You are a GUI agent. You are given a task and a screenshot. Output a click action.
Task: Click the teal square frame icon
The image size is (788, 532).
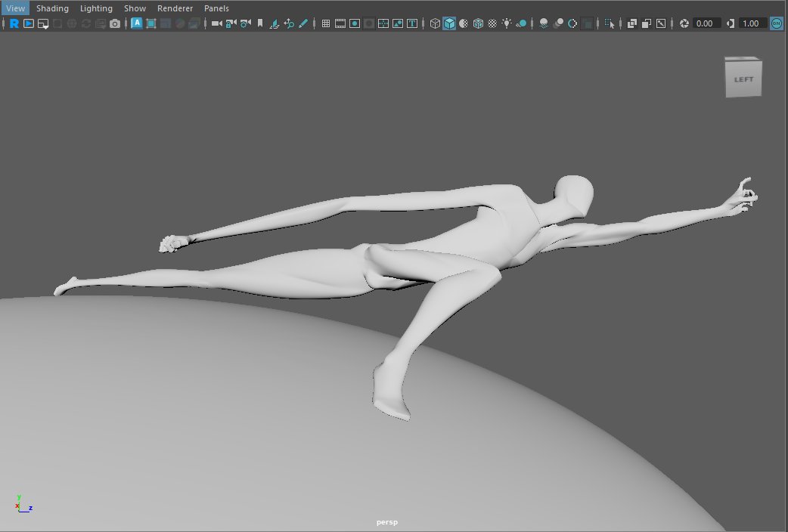pos(150,23)
